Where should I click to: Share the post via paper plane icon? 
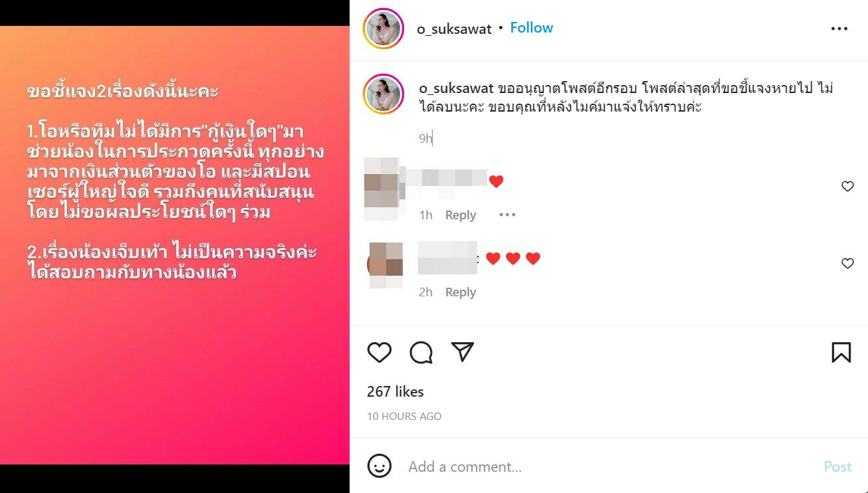point(463,351)
